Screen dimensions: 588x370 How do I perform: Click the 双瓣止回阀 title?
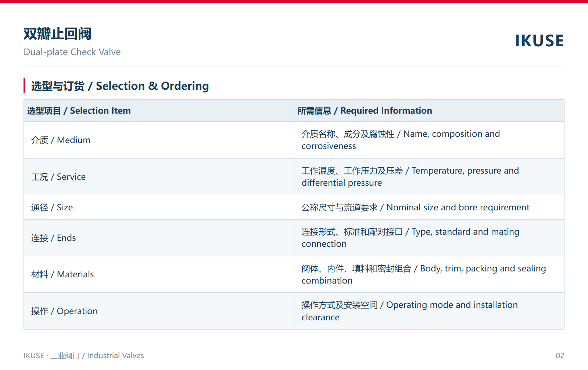coord(57,34)
